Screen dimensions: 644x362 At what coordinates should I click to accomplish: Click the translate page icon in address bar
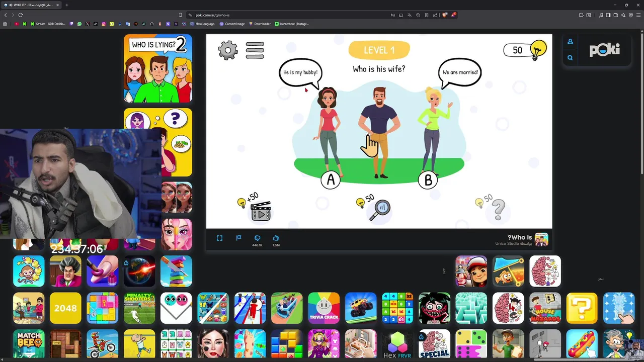coord(410,15)
